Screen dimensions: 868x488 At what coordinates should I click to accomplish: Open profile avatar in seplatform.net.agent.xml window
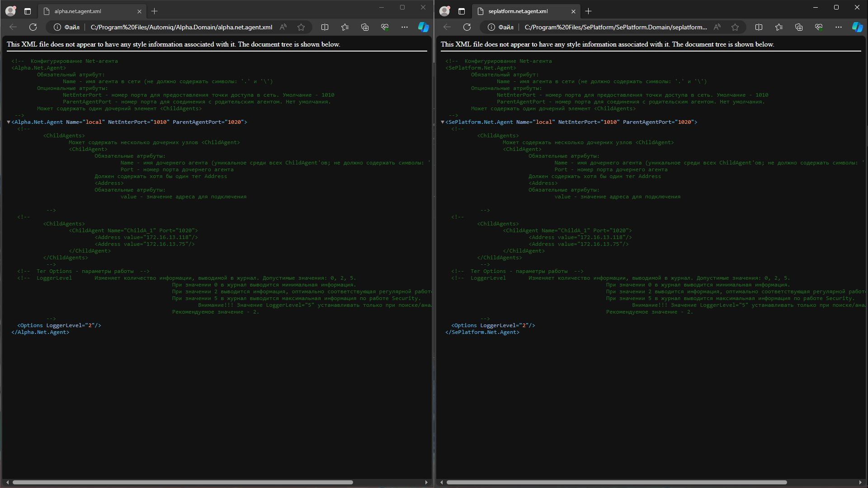click(x=444, y=11)
